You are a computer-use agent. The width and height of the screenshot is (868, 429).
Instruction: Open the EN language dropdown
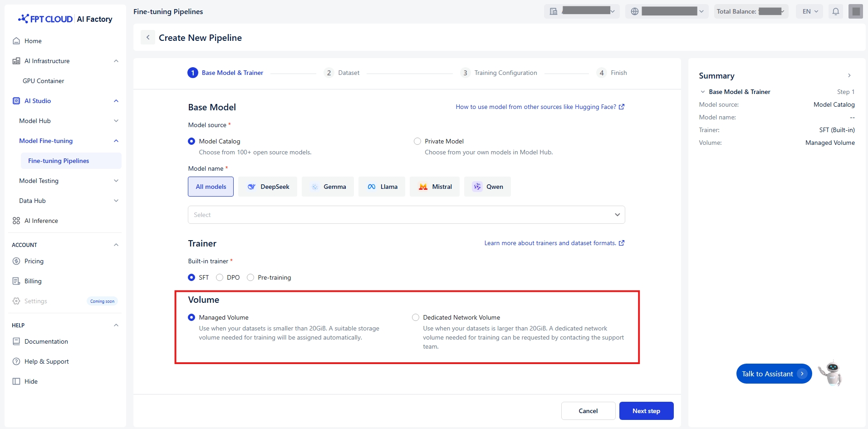coord(810,11)
